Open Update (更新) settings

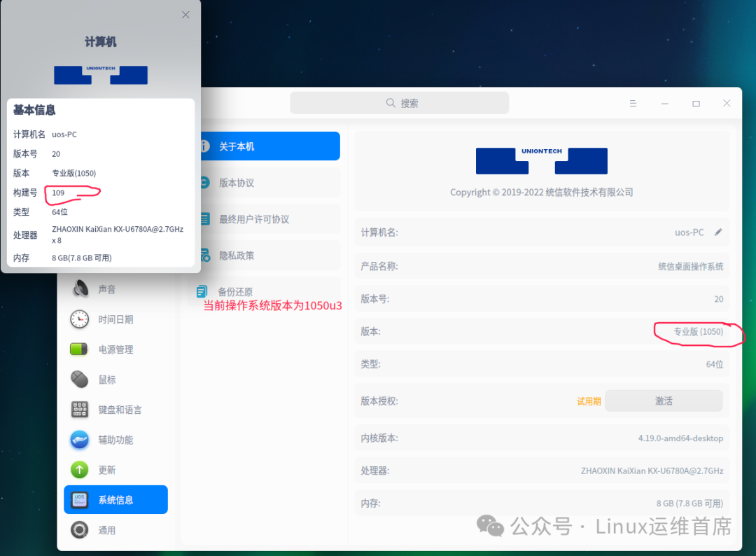(x=115, y=470)
